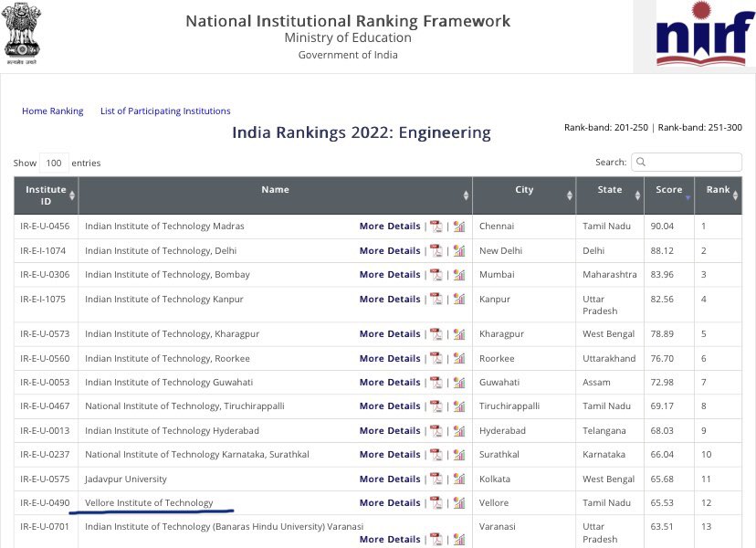Click More Details for IIT Guwahati

(390, 382)
